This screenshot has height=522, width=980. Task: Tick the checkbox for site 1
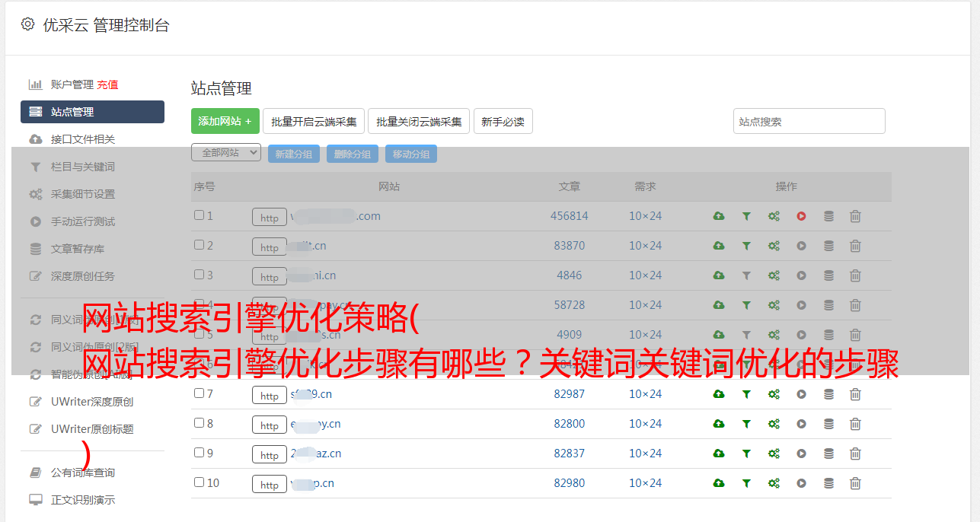click(199, 215)
